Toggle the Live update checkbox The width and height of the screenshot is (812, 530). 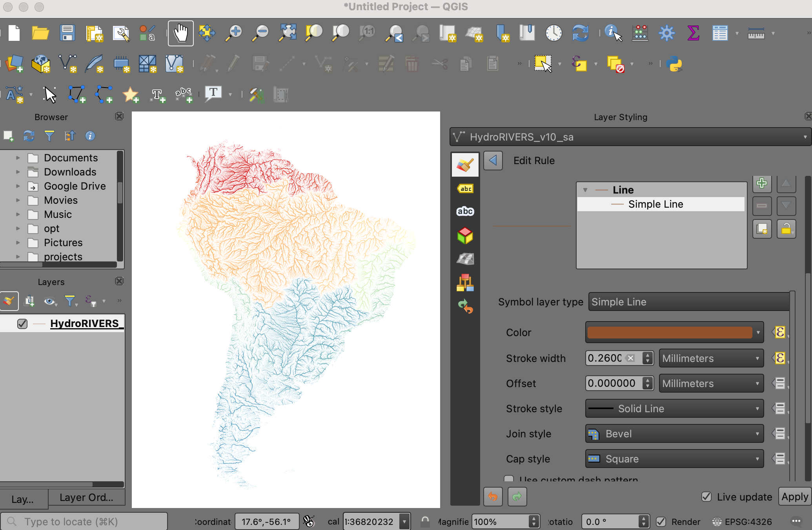(x=706, y=497)
